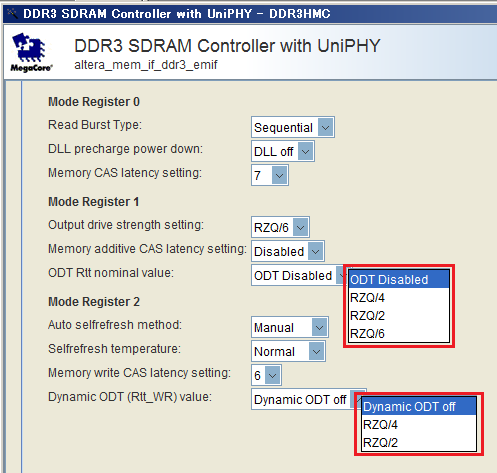
Task: Open Memory CAS latency setting dropdown
Action: [x=270, y=175]
